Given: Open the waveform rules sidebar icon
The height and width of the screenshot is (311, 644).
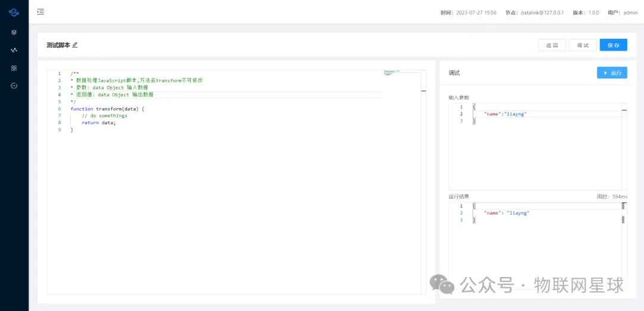Looking at the screenshot, I should 14,50.
